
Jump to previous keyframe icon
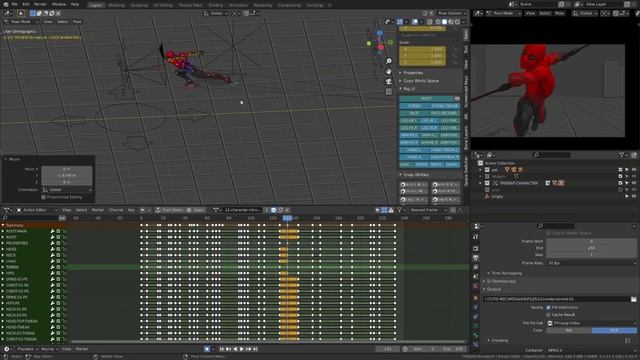pos(228,349)
